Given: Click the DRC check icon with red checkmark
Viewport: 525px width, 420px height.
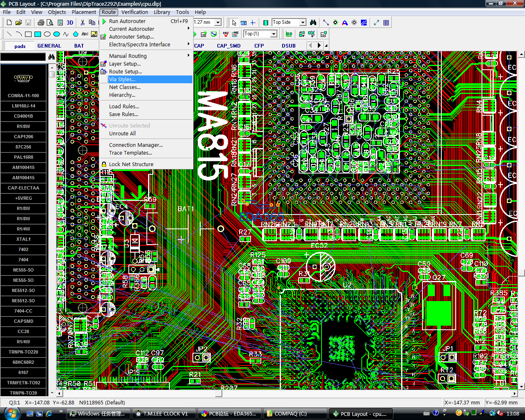Looking at the screenshot, I should (226, 34).
